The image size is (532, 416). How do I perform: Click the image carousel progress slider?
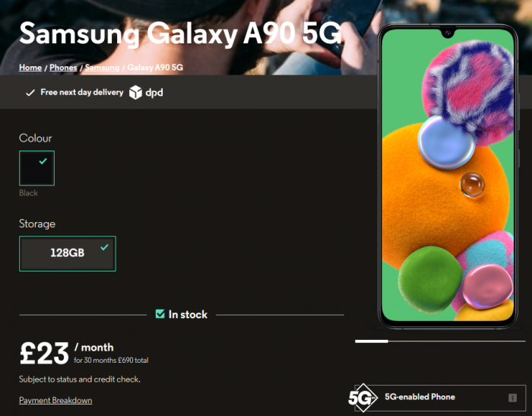click(x=440, y=341)
